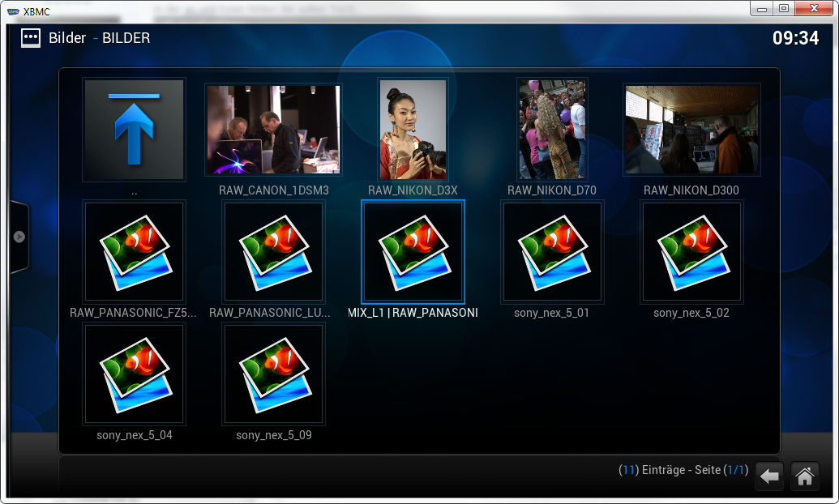Screen dimensions: 839x504
Task: Click the Einträge page counter text
Action: click(x=683, y=470)
